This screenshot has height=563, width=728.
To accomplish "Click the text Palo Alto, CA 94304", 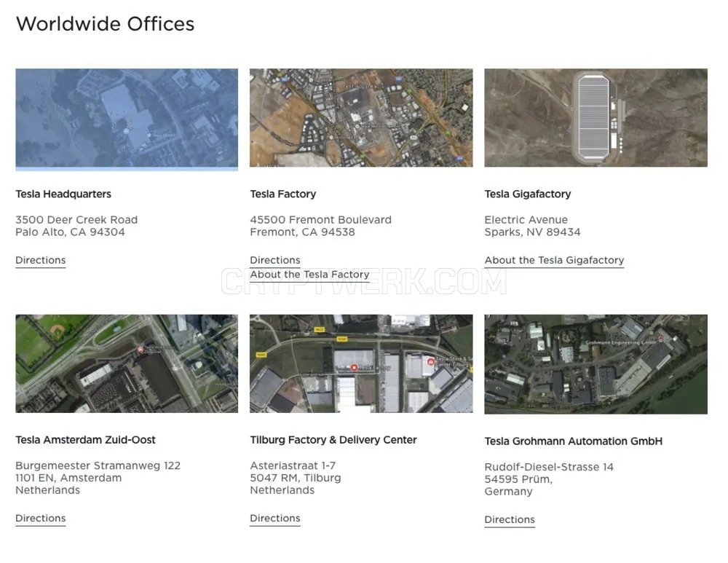I will coord(70,232).
